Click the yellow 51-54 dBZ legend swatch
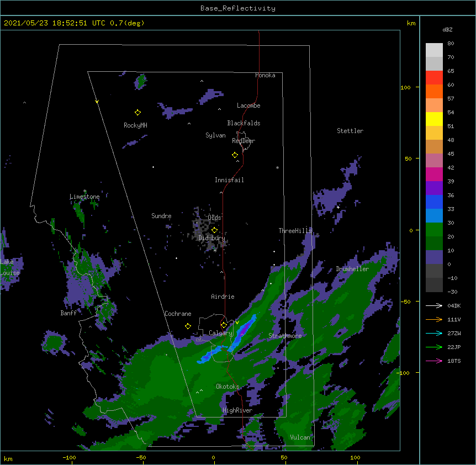The width and height of the screenshot is (476, 465). [x=434, y=119]
